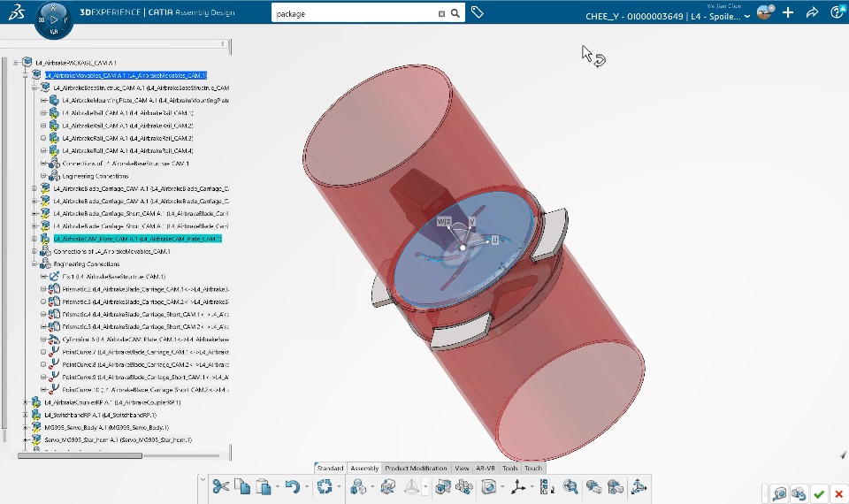849x504 pixels.
Task: Open the collaborative space dropdown chevron
Action: (x=747, y=17)
